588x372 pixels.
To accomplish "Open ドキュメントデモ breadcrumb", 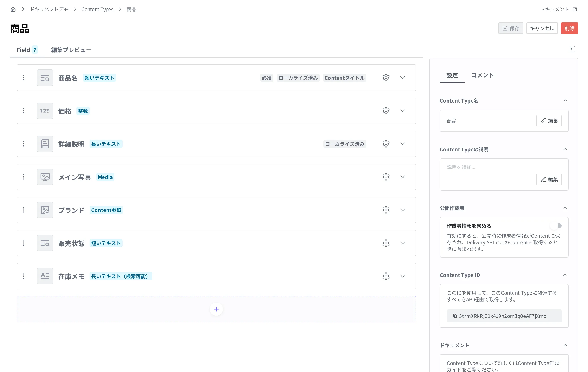I will [x=49, y=9].
